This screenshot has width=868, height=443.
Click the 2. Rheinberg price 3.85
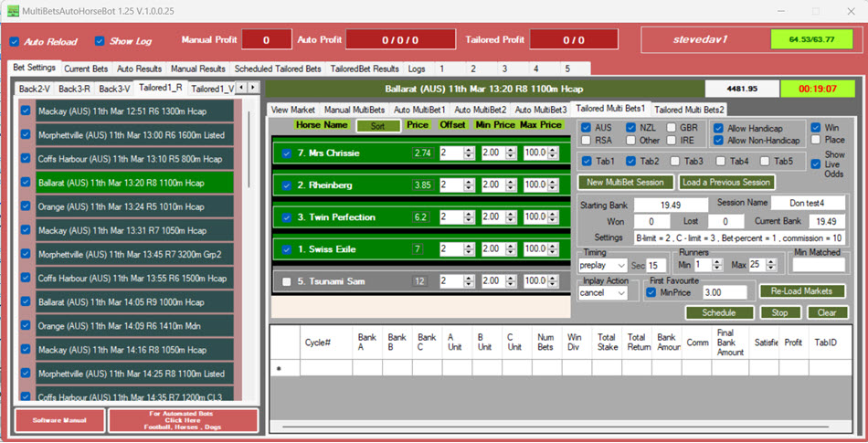423,185
